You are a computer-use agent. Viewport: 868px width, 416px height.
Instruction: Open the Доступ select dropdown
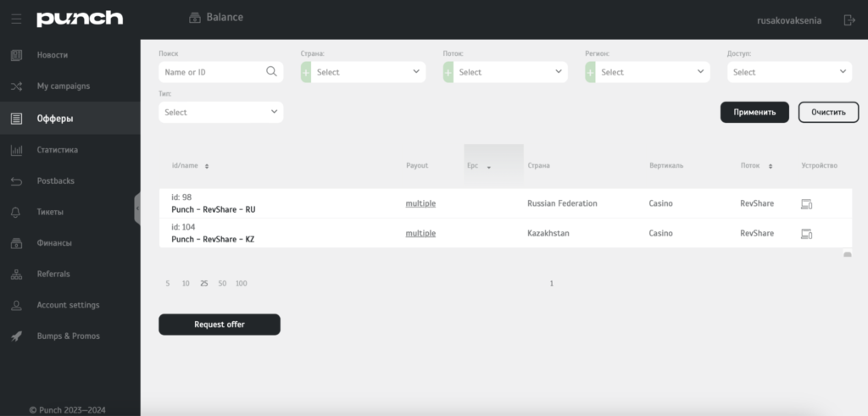tap(789, 72)
